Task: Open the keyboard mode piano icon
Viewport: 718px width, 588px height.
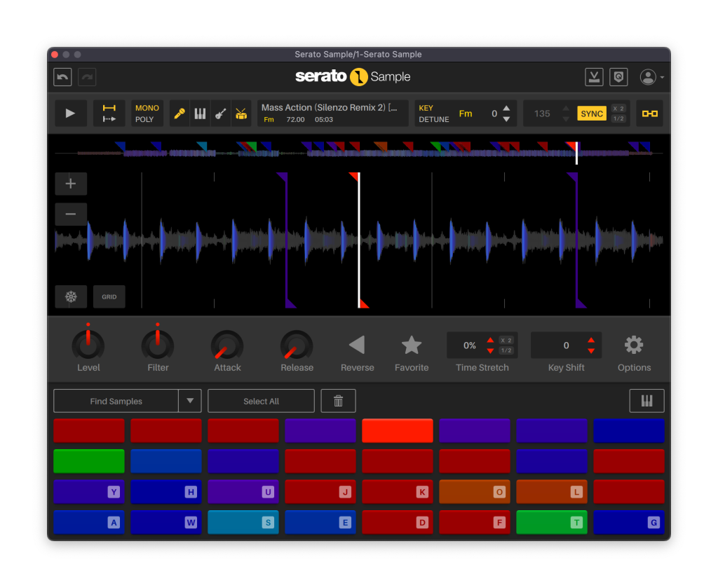Action: pos(646,401)
